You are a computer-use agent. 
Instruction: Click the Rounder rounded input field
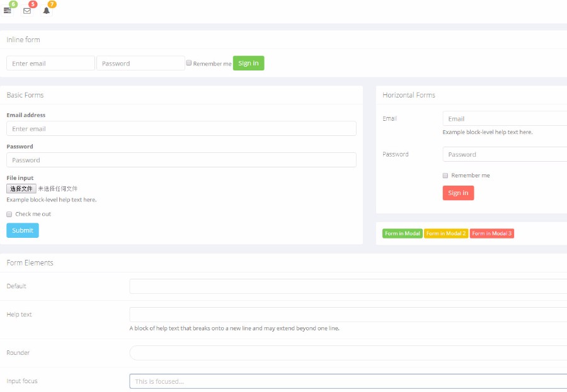pyautogui.click(x=348, y=353)
